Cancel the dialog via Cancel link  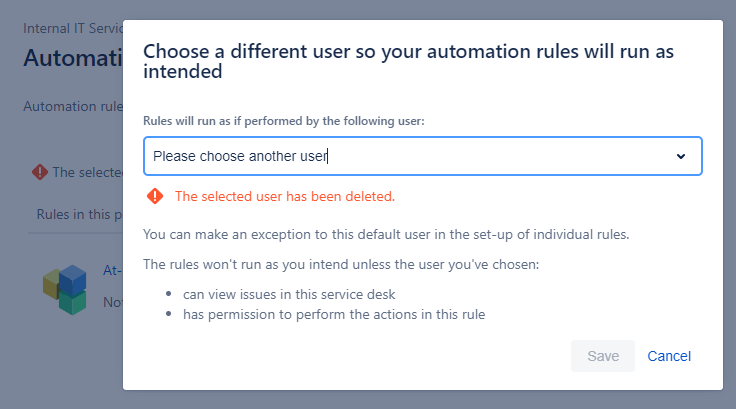669,356
